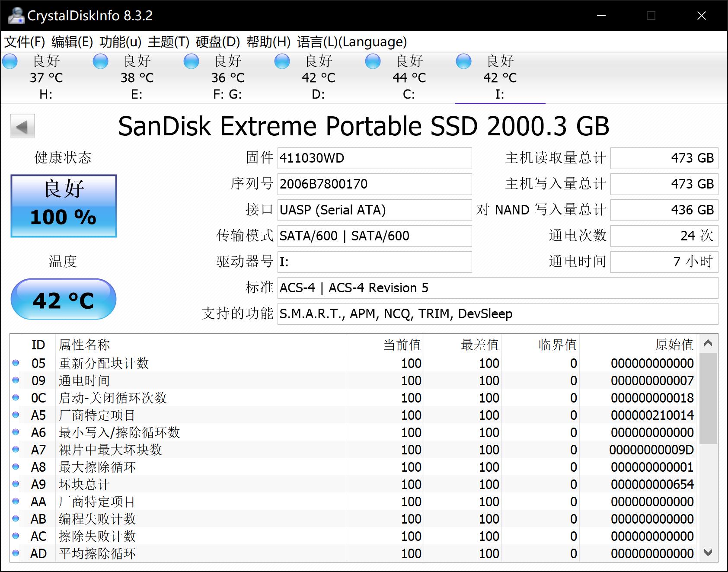This screenshot has width=728, height=572.
Task: Click blue status dot beside attribute 05
Action: click(16, 363)
